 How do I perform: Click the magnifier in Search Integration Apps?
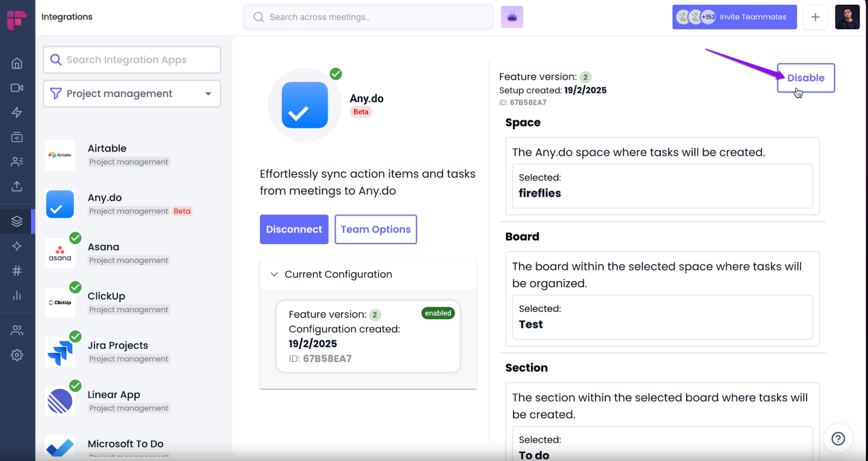[56, 60]
